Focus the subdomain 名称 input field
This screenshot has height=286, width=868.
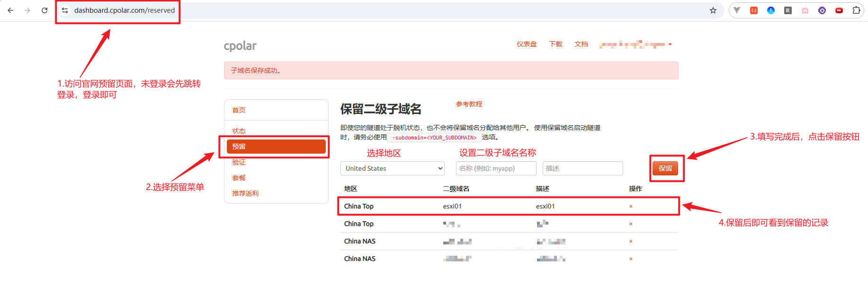(496, 168)
